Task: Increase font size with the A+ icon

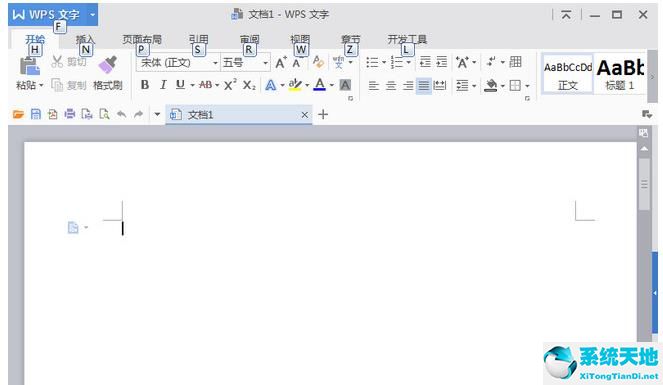Action: 281,63
